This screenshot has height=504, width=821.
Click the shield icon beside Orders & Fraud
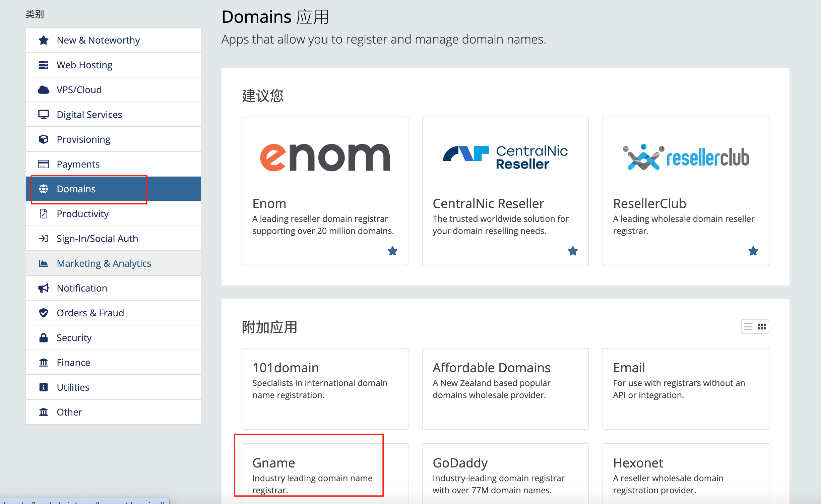44,313
